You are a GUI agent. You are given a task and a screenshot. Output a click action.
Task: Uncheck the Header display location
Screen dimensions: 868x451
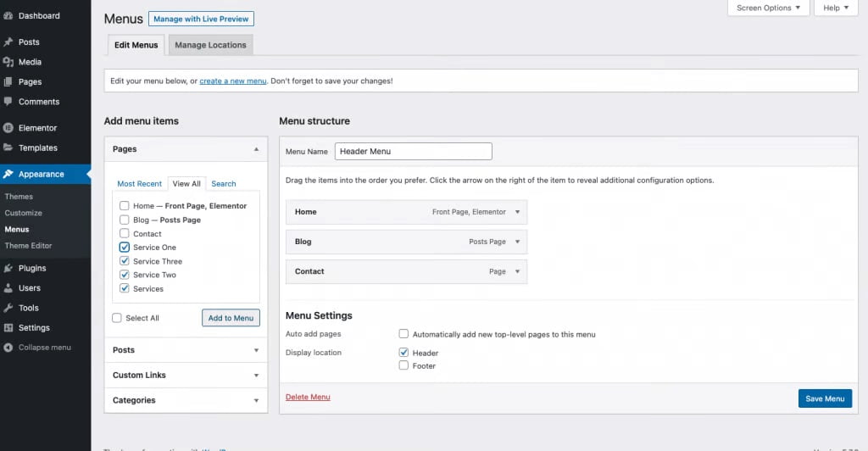tap(403, 353)
